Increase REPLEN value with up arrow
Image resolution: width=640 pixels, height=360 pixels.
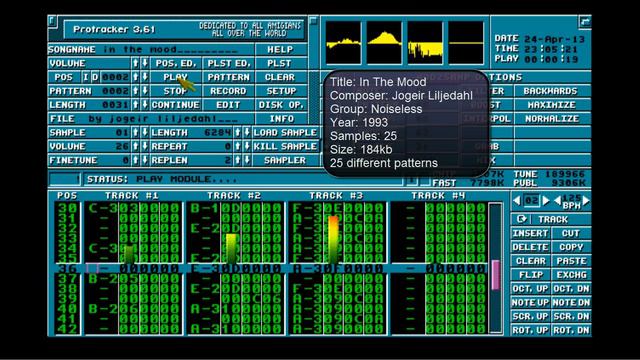click(x=238, y=160)
